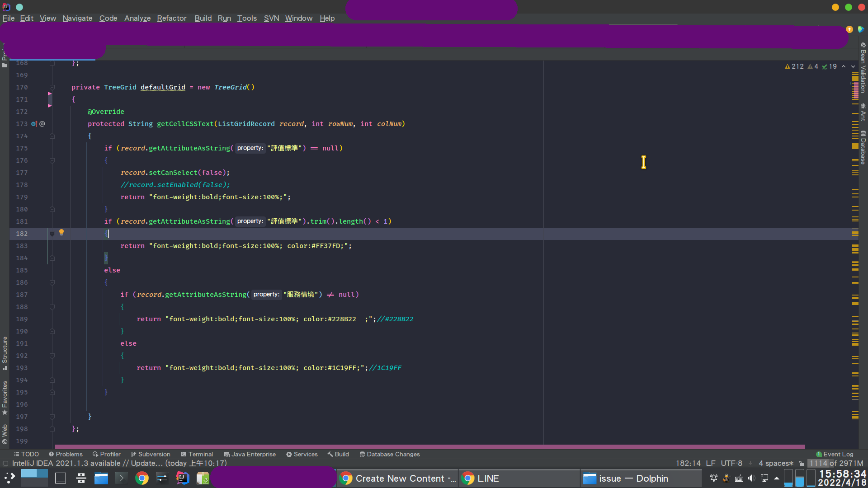868x488 pixels.
Task: Change LF line separator
Action: tap(711, 463)
